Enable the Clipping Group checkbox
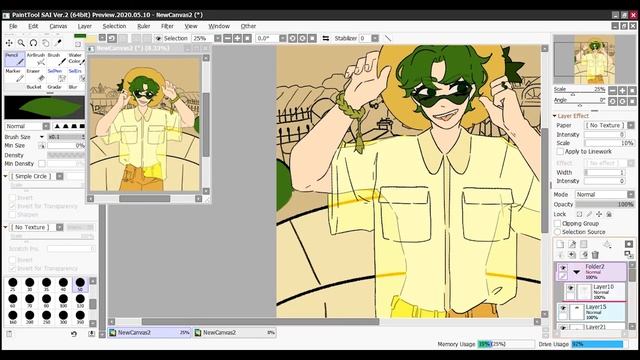Screen dimensions: 640x360 (x=557, y=223)
